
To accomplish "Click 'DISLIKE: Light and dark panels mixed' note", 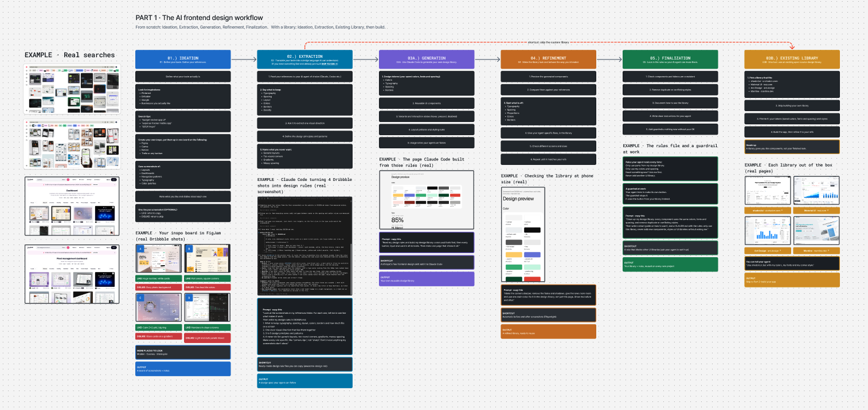I will tap(208, 337).
